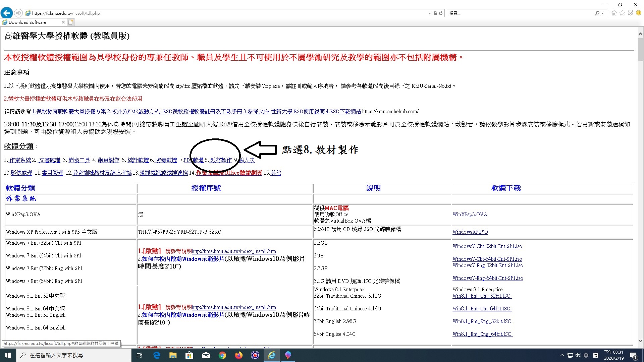Open category link 1. 作業系統
Screen dimensions: 644x362
tap(20, 160)
